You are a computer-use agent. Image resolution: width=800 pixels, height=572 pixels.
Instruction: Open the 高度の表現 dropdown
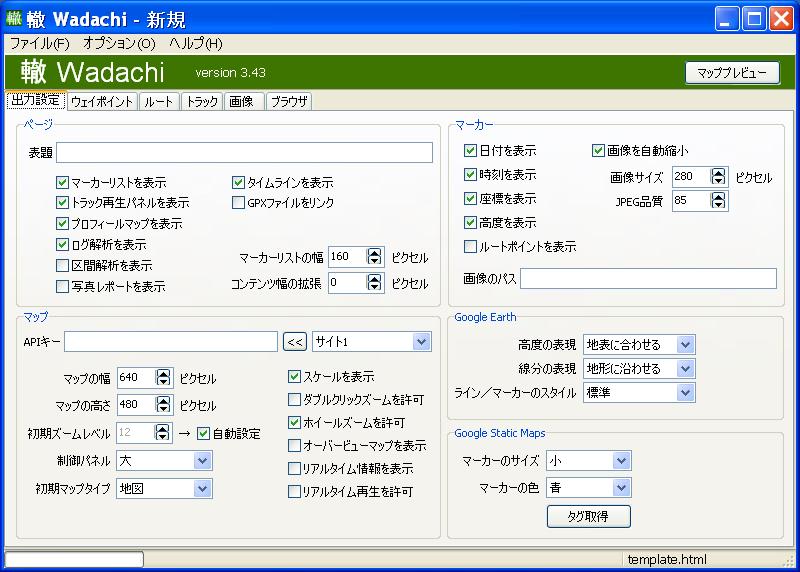639,344
